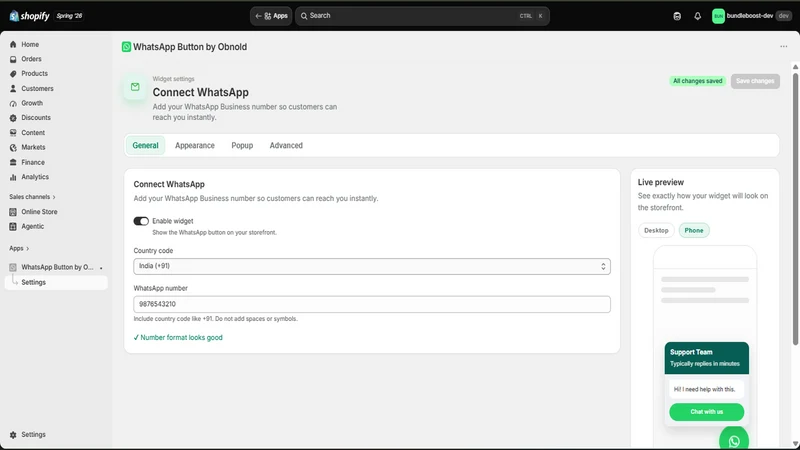Click the pin dot beside WhatsApp Button app
Screen dimensions: 800x450
coord(101,268)
